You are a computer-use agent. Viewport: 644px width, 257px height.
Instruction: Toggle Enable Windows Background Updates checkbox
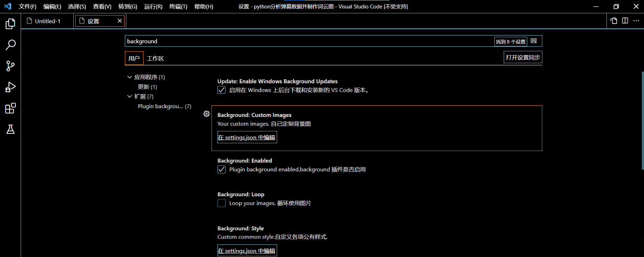pyautogui.click(x=221, y=90)
